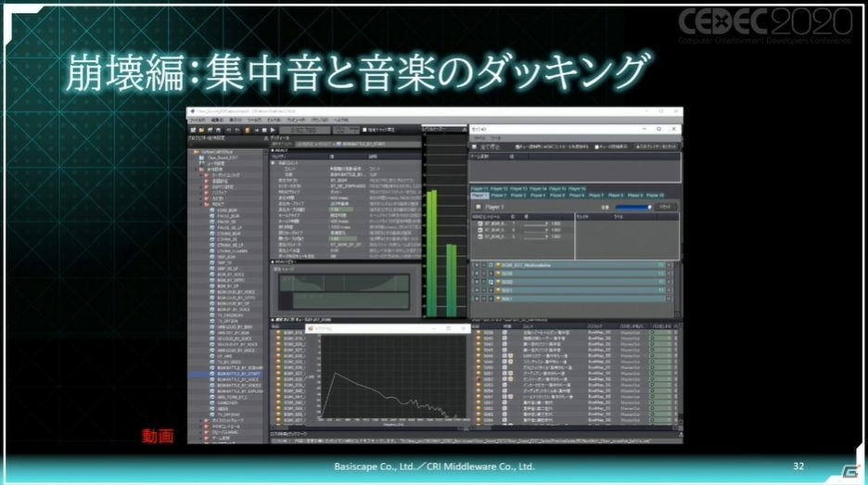Click the first AISAC control row icon
Viewport: 868px width, 485px height.
pyautogui.click(x=479, y=223)
